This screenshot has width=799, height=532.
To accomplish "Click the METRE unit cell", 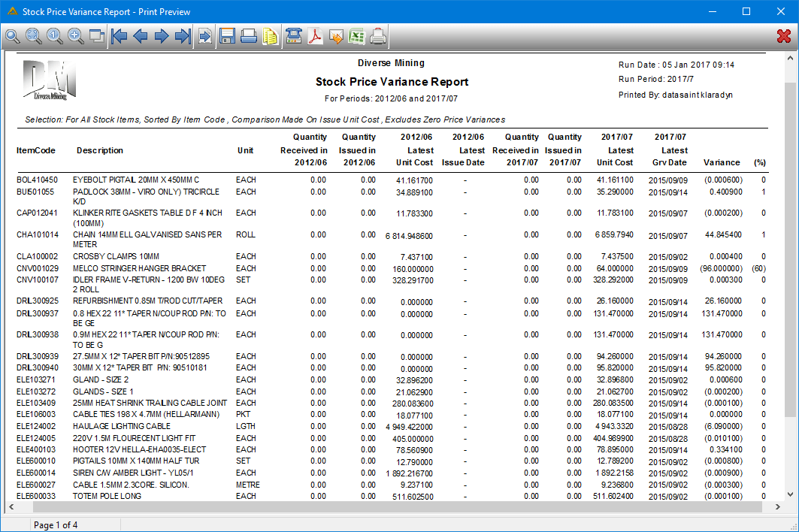I will click(x=247, y=485).
